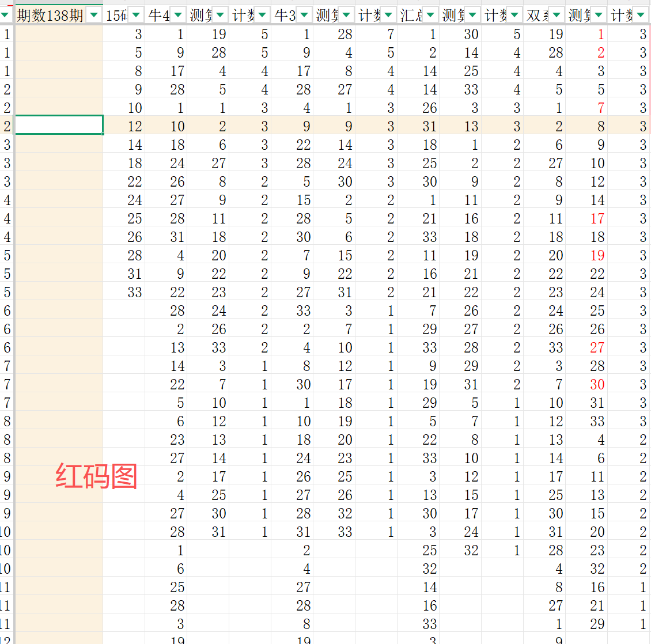651x644 pixels.
Task: Select cell 5 in the 15码 column
Action: tap(124, 52)
